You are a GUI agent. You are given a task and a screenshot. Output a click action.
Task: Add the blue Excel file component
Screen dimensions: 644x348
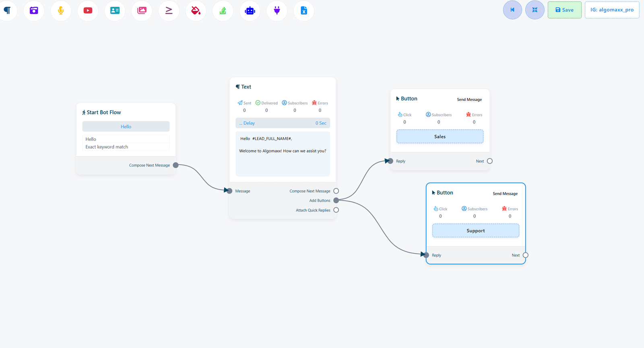pyautogui.click(x=304, y=10)
